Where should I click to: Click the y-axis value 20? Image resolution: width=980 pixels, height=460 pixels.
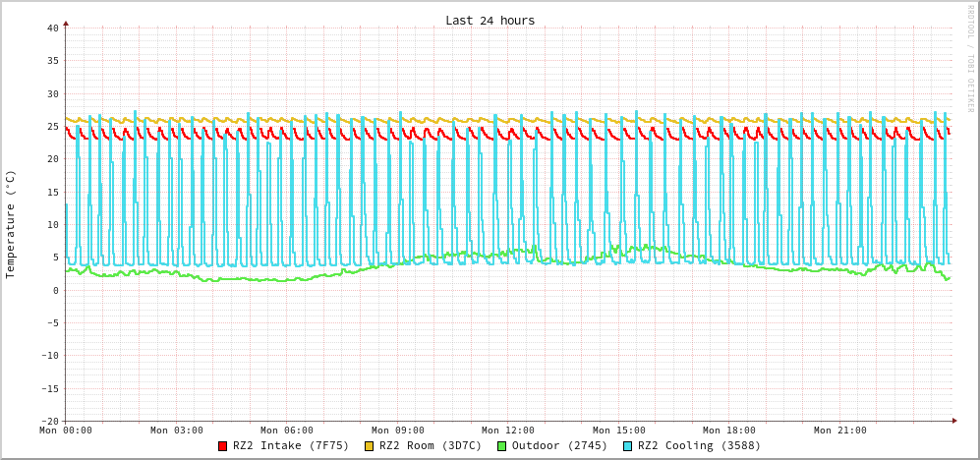52,159
